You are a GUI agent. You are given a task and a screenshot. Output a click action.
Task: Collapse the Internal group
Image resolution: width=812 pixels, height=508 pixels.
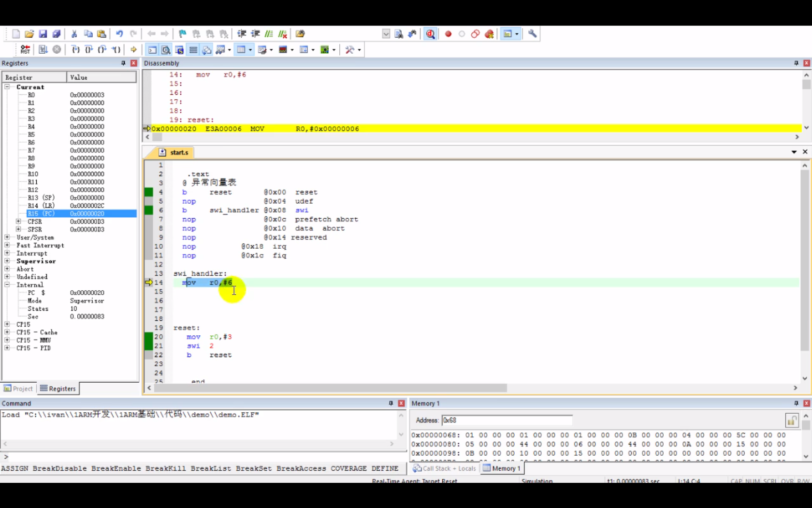[x=7, y=284]
